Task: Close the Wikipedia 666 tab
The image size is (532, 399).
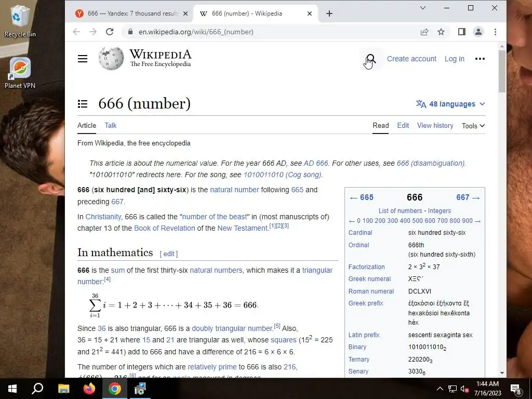Action: pyautogui.click(x=310, y=14)
